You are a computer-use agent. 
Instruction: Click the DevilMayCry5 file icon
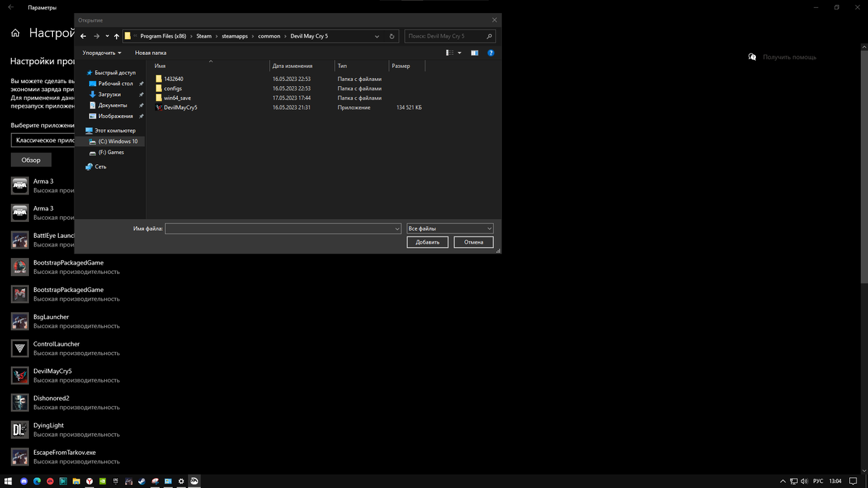pyautogui.click(x=158, y=107)
